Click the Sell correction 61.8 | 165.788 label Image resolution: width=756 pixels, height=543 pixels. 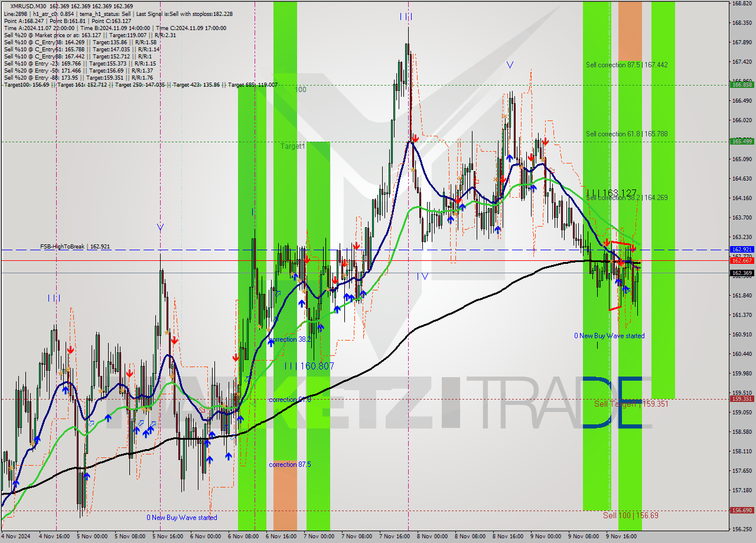point(627,134)
